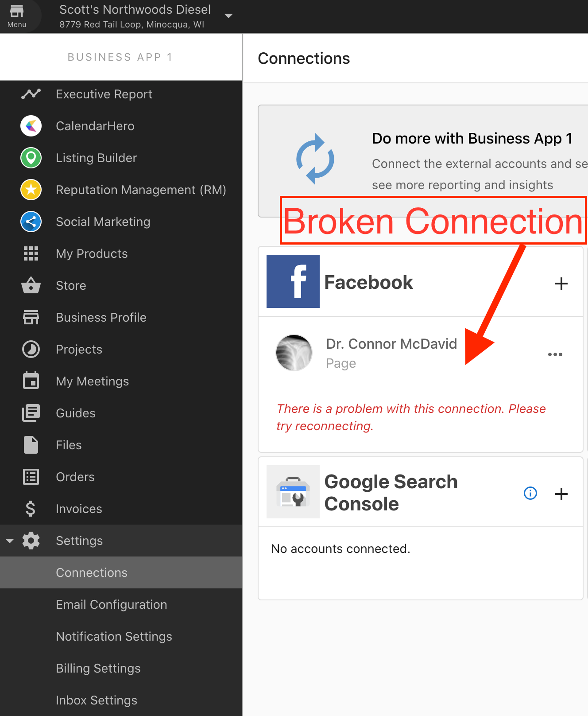
Task: Add a Google Search Console account
Action: [561, 494]
